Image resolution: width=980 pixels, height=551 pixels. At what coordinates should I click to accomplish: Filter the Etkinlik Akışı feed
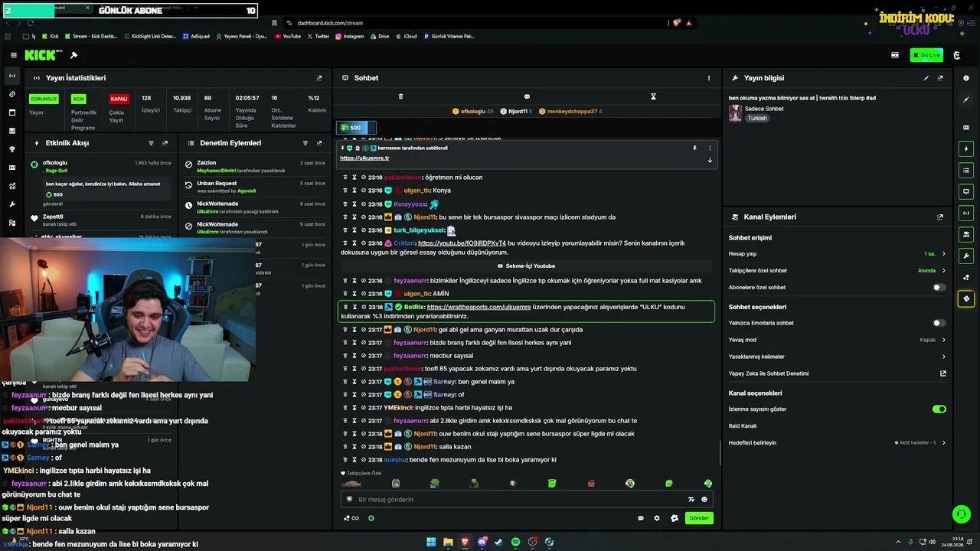click(151, 143)
